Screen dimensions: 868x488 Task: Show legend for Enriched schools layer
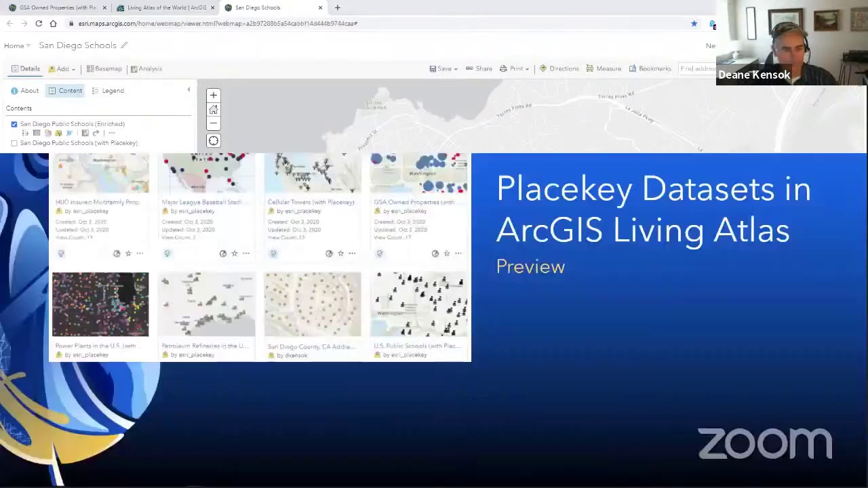(26, 134)
